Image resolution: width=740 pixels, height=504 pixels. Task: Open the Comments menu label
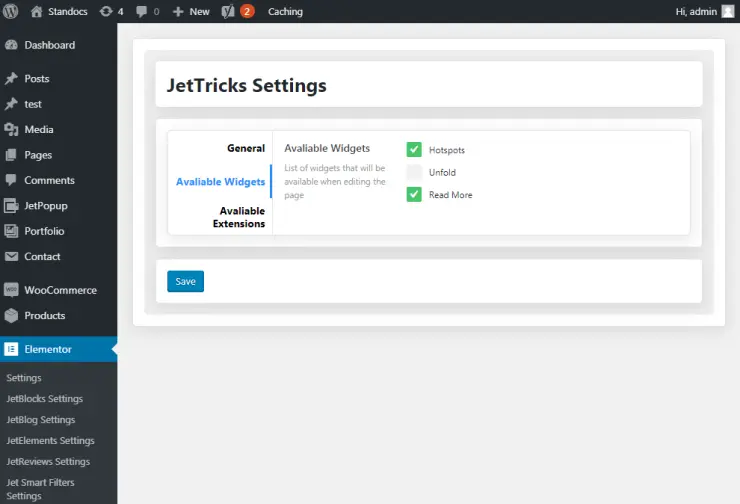(x=49, y=180)
